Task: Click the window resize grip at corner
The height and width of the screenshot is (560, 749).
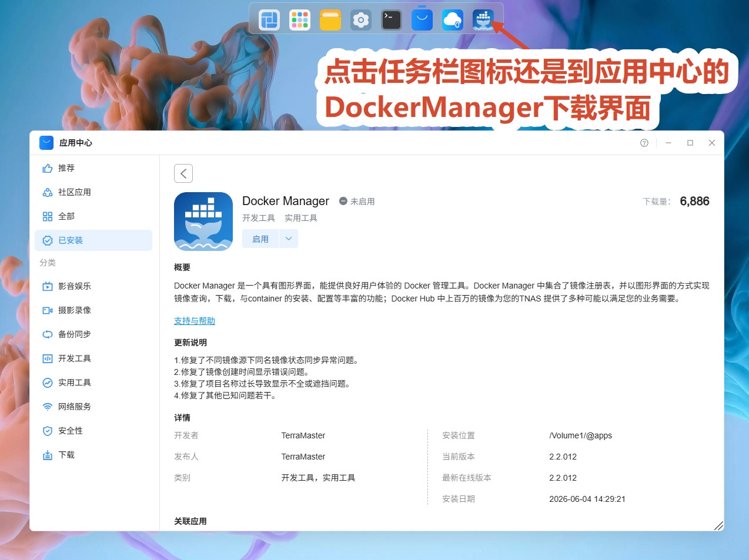Action: (718, 525)
